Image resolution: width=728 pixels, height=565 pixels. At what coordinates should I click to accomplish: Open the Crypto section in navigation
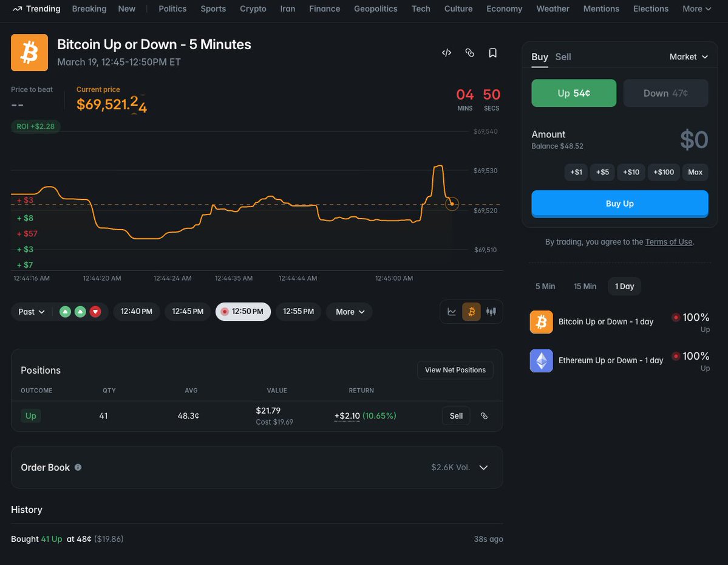click(253, 9)
